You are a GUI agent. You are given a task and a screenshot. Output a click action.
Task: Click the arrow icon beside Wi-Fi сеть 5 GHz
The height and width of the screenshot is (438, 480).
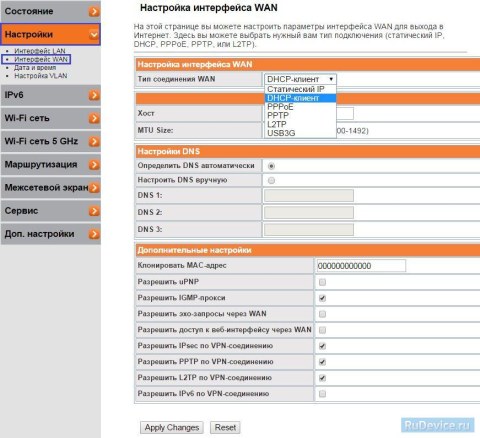click(94, 142)
